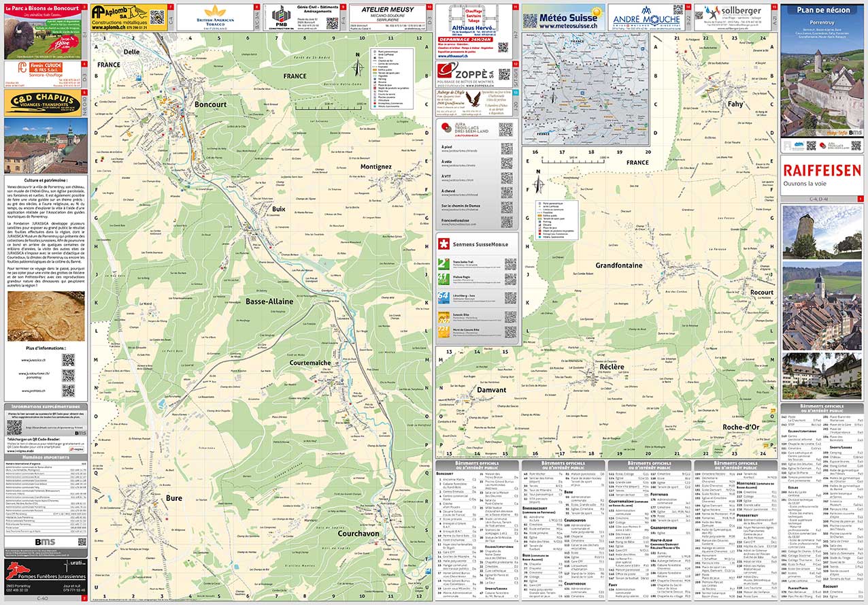Click the Montignez village label
868x605 pixels.
pos(376,166)
